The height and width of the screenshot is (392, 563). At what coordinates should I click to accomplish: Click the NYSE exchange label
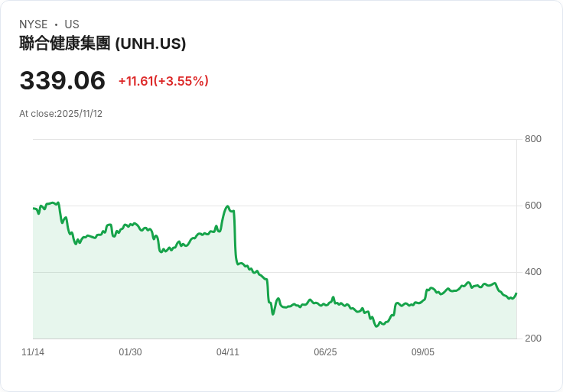[34, 24]
